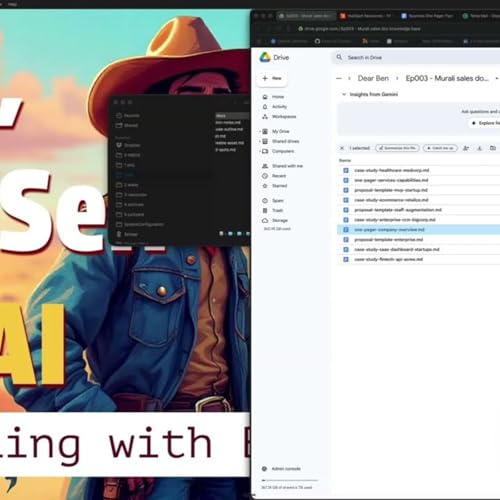This screenshot has height=500, width=500.
Task: Click the Move to folder icon
Action: (x=493, y=148)
